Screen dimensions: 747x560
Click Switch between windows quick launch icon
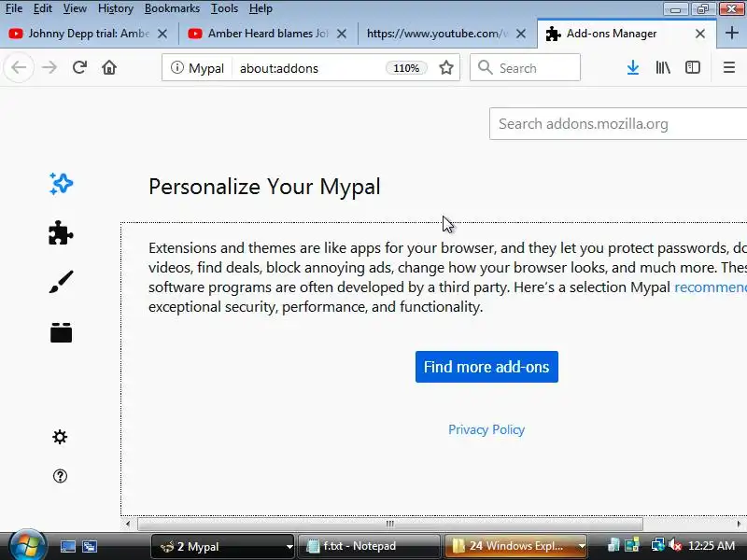coord(90,546)
